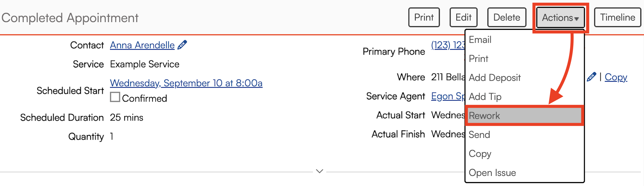This screenshot has height=186, width=644.
Task: Click the Copy link beside the address
Action: click(x=616, y=77)
